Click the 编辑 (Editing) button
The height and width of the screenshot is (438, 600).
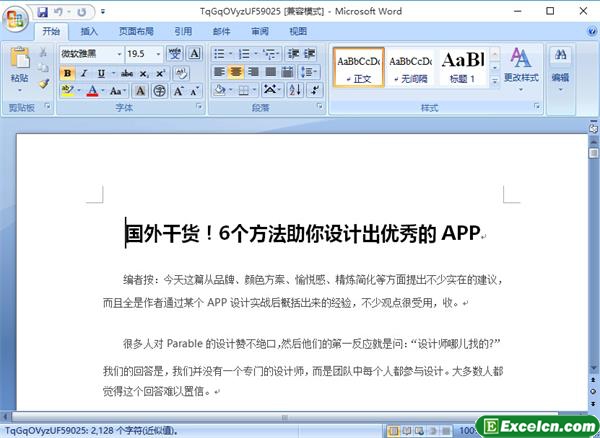pyautogui.click(x=560, y=63)
